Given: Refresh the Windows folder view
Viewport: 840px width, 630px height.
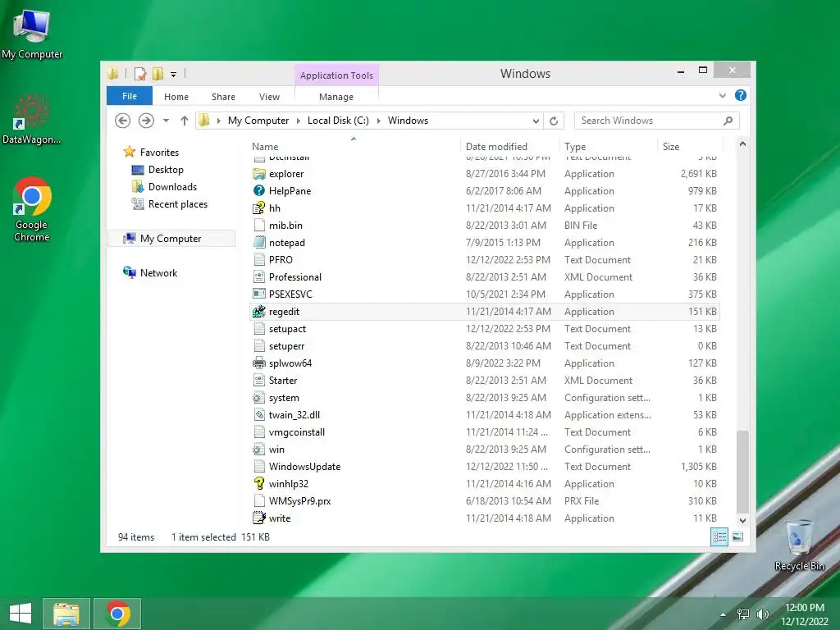Looking at the screenshot, I should [554, 121].
